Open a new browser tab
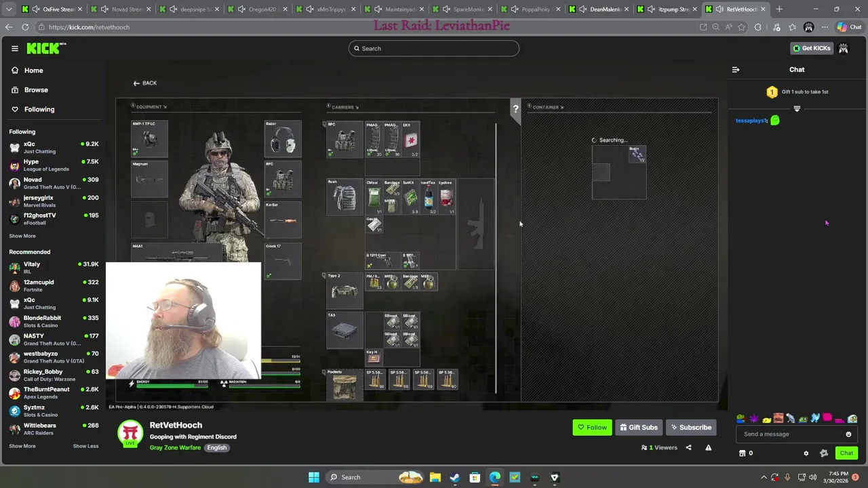868x488 pixels. pos(779,9)
